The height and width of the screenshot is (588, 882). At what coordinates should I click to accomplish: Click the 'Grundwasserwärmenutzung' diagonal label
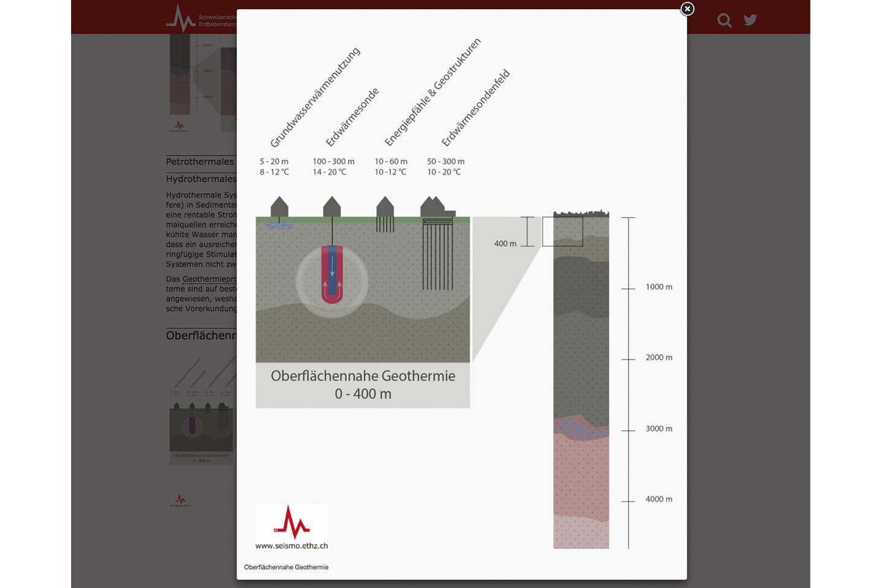point(315,97)
